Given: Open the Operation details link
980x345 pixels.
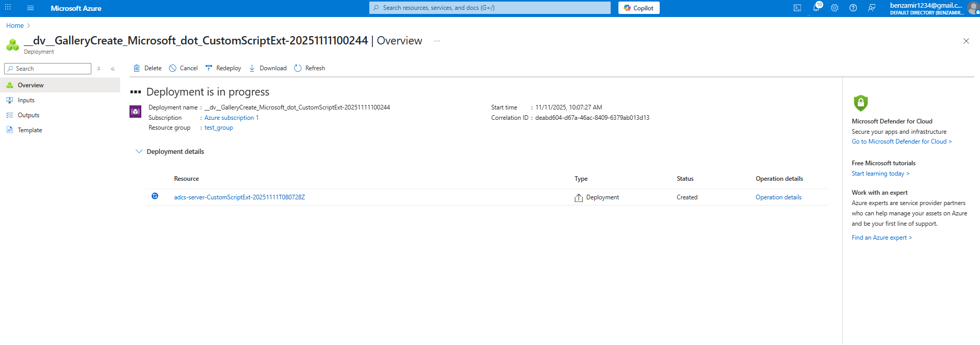Looking at the screenshot, I should point(778,197).
